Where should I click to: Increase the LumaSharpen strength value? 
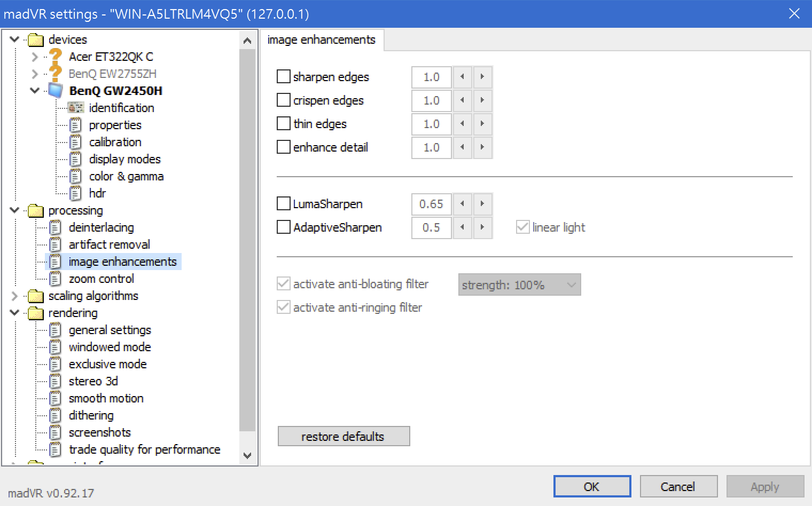[x=482, y=204]
